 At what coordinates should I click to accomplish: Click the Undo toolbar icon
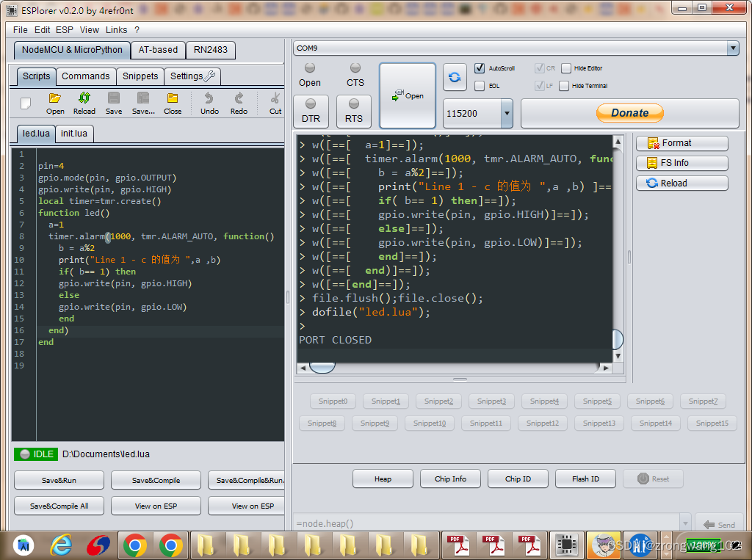209,103
